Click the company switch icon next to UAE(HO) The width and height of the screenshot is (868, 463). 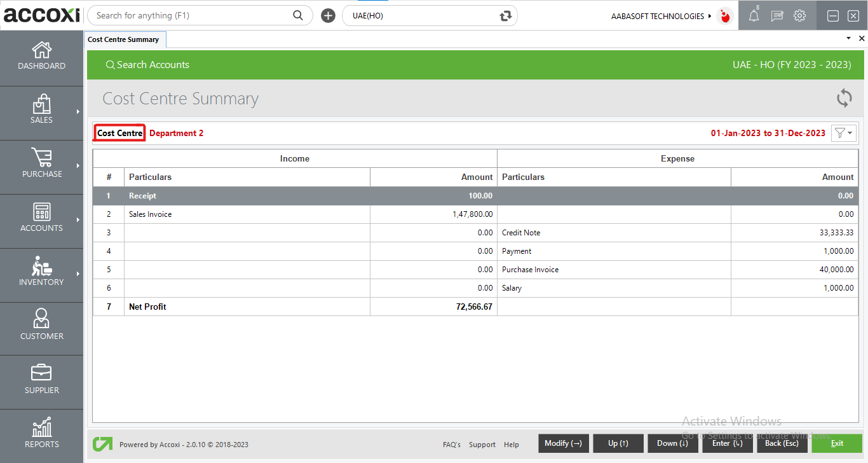pyautogui.click(x=505, y=15)
